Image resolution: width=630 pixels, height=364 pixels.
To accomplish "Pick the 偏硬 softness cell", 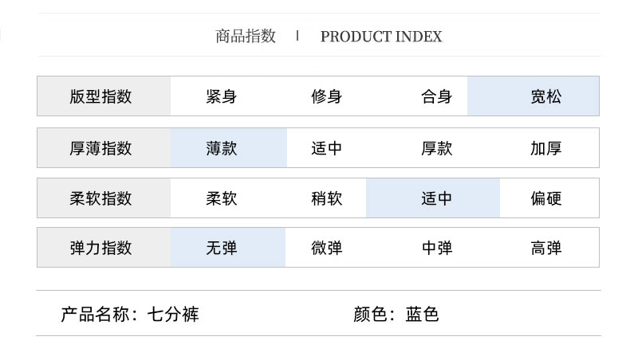I will coord(545,198).
